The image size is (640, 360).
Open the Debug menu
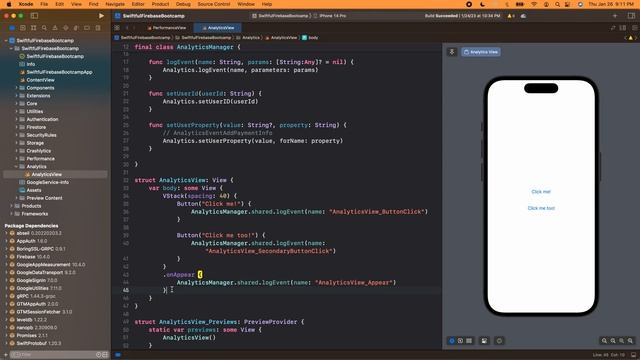click(x=183, y=4)
